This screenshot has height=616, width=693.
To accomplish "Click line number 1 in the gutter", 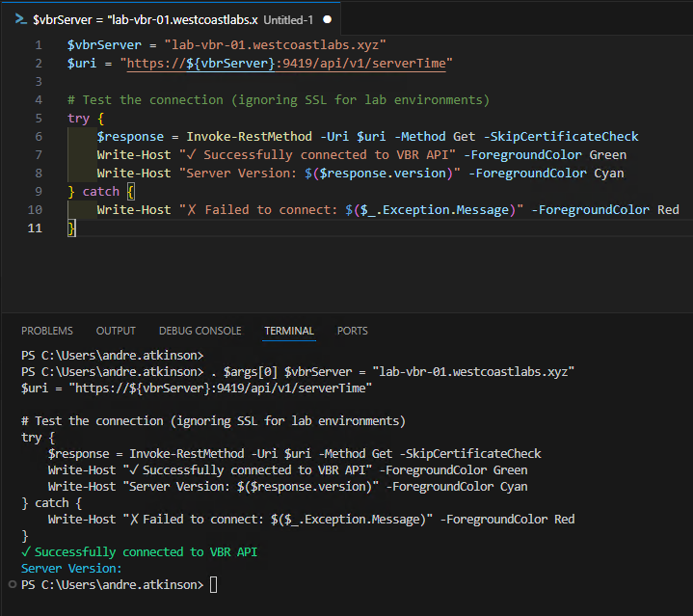I will click(38, 45).
